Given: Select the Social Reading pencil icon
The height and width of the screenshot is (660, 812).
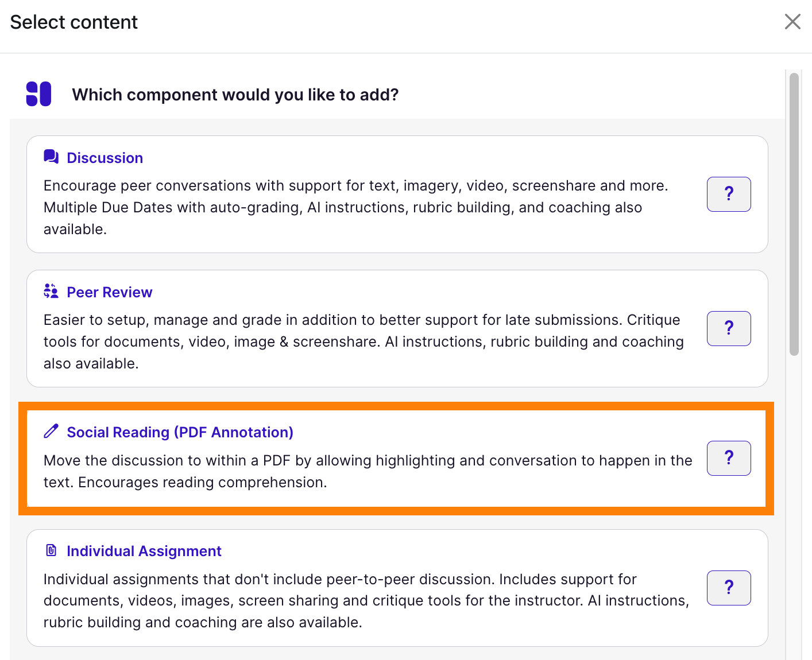Looking at the screenshot, I should click(x=51, y=431).
